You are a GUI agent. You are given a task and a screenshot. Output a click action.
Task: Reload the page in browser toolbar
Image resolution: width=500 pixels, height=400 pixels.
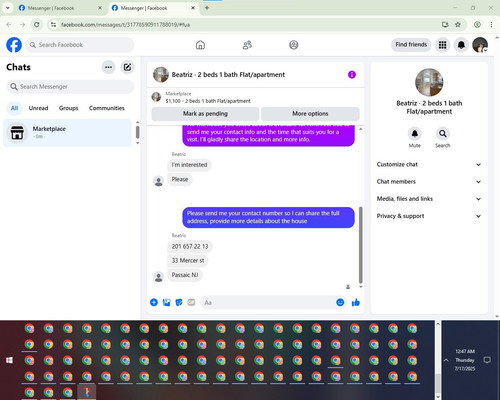coord(37,25)
